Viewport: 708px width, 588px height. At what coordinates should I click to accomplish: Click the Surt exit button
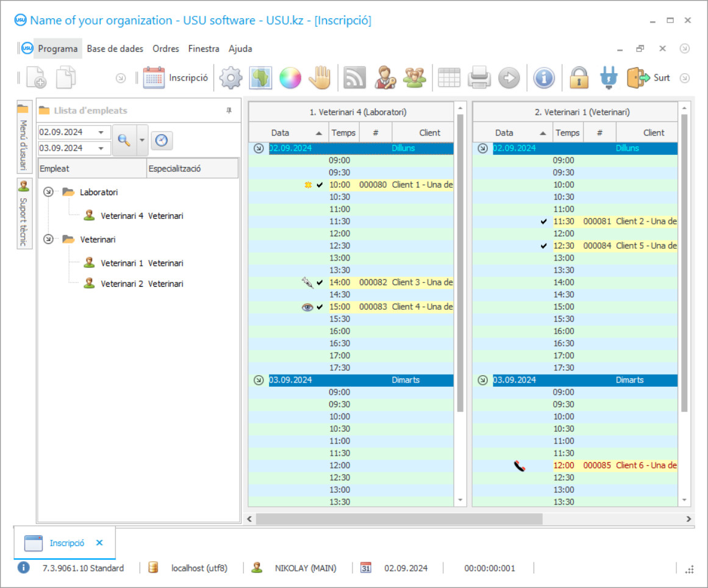point(648,78)
